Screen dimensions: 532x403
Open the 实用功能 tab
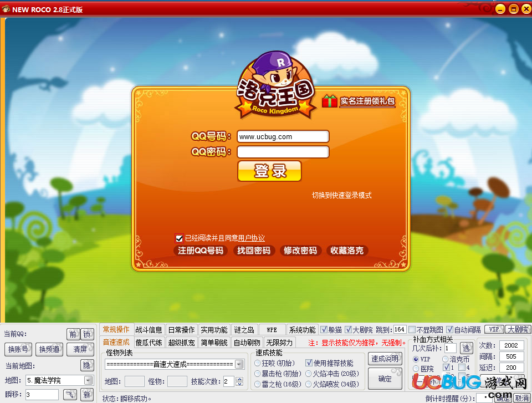point(214,330)
